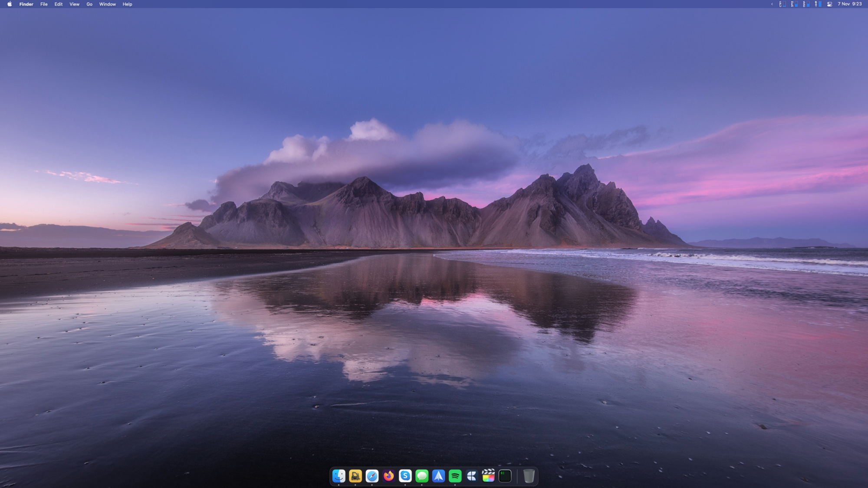Click the date and time
Viewport: 868px width, 488px height.
point(849,4)
